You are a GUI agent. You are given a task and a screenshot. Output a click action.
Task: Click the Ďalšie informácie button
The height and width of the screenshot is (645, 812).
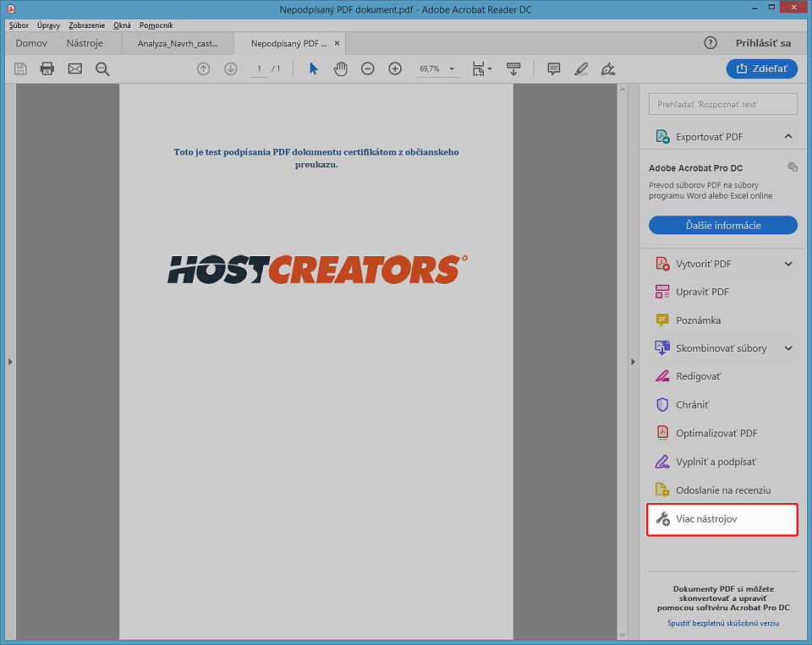723,225
